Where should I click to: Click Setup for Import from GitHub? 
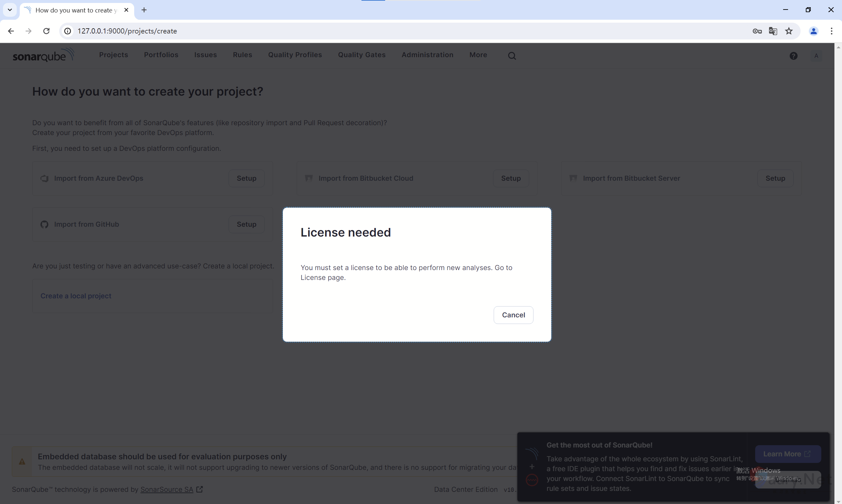click(x=246, y=224)
